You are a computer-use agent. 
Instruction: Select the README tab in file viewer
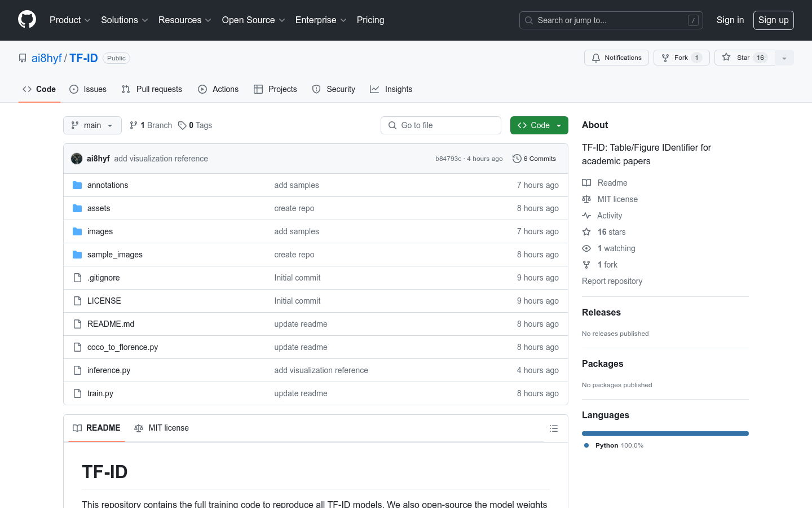[x=96, y=428]
